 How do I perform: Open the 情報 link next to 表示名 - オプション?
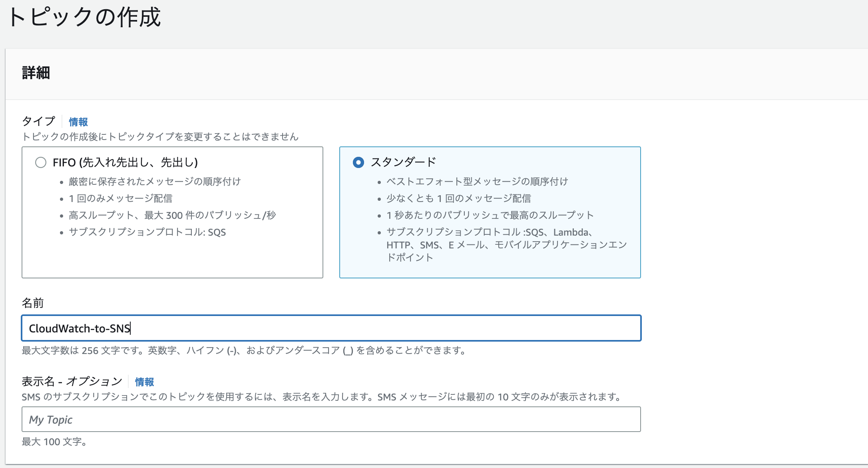[145, 382]
